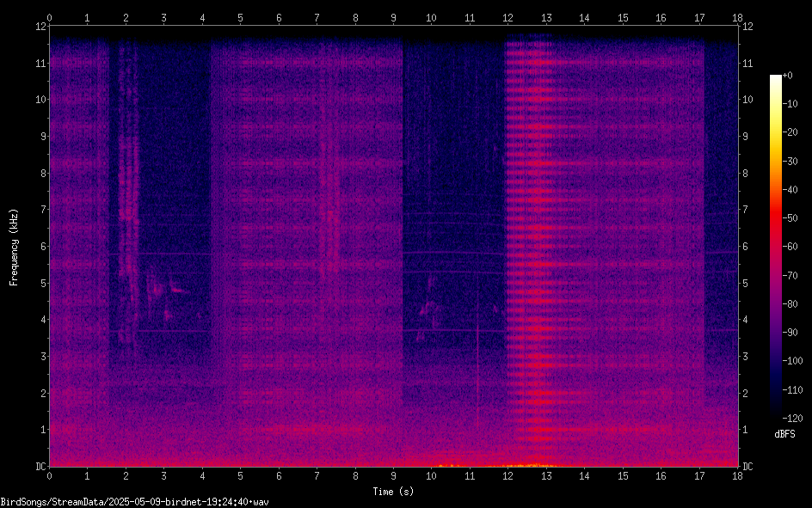Click the "9" tick on the bottom time axis

click(394, 476)
